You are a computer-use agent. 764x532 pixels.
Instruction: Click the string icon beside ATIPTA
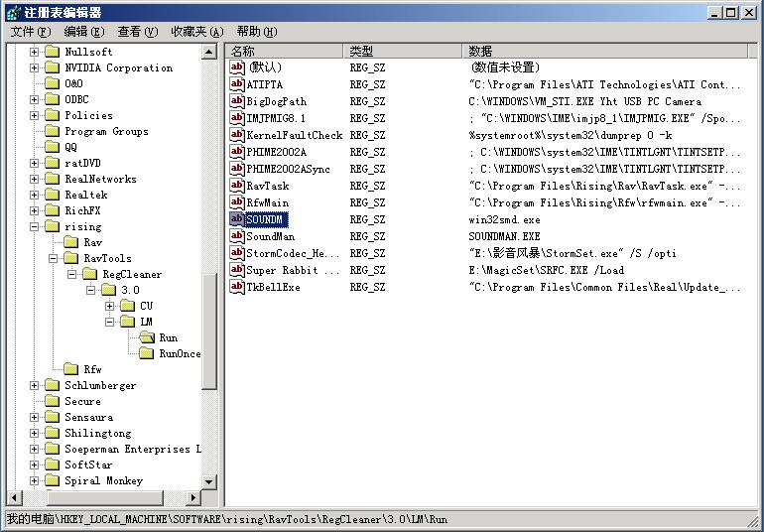pyautogui.click(x=237, y=84)
